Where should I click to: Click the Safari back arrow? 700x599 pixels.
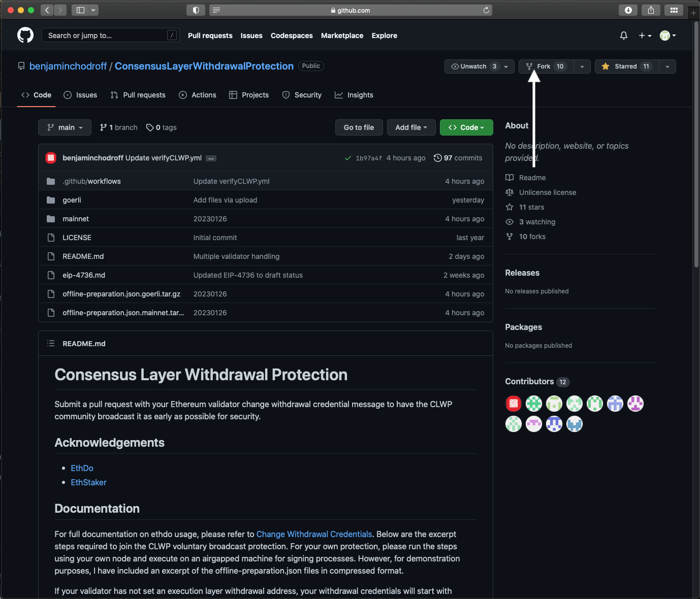(x=47, y=10)
